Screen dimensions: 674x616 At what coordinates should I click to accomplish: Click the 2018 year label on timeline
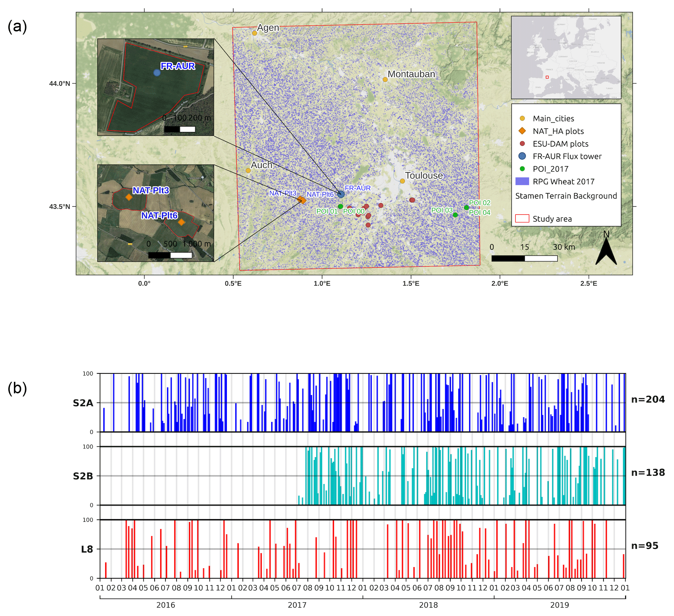[x=428, y=605]
